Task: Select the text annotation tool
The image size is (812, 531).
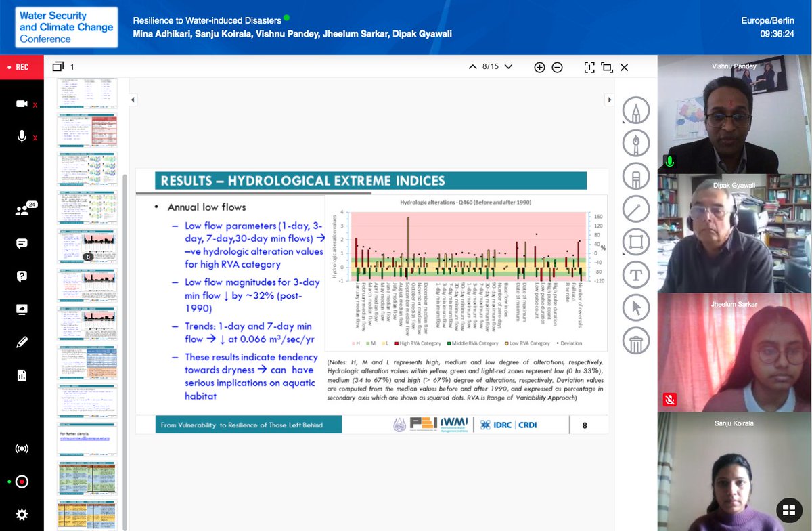Action: click(x=636, y=275)
